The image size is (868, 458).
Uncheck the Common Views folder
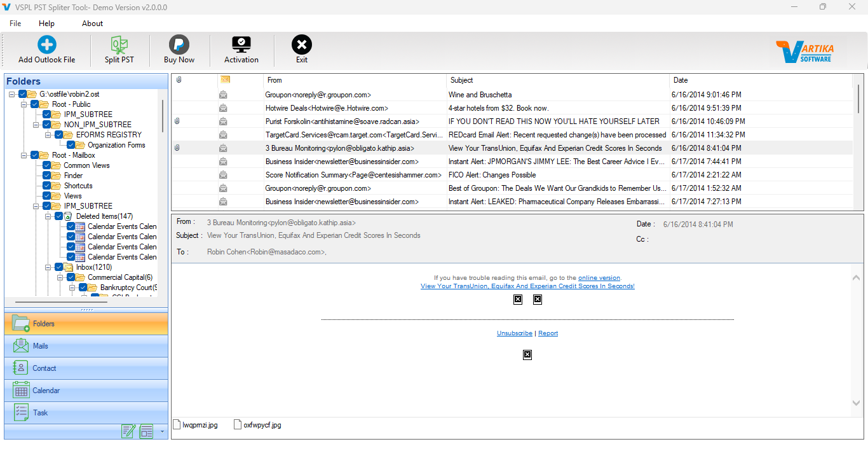click(46, 165)
